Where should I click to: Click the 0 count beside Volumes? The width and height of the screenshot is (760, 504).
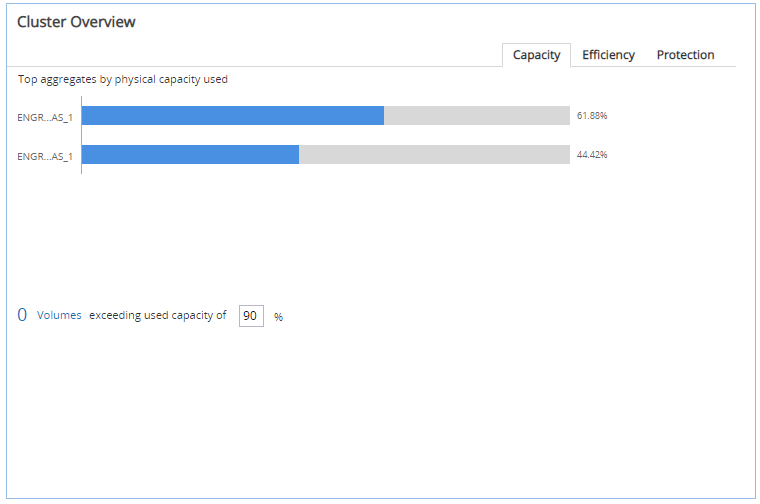pos(22,315)
